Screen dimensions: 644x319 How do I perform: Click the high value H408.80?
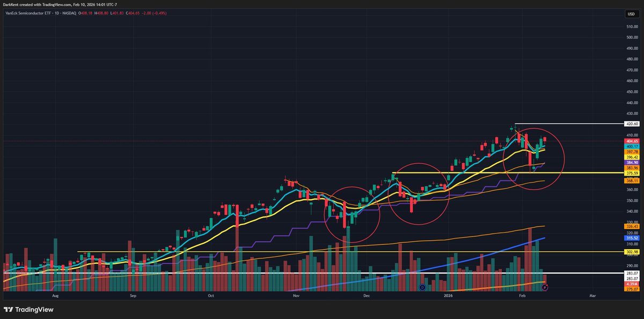click(101, 13)
